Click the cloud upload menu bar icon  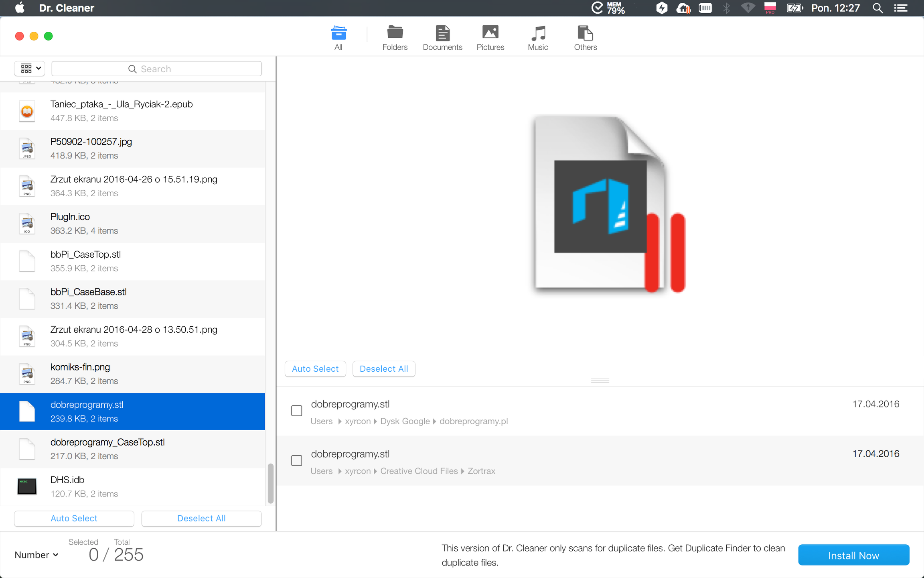683,8
